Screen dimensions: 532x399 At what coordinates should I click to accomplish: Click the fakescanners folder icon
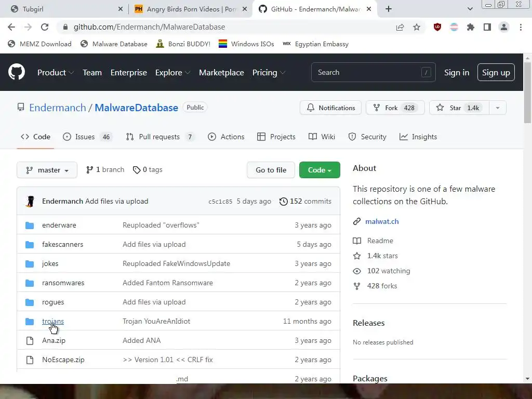(x=30, y=245)
